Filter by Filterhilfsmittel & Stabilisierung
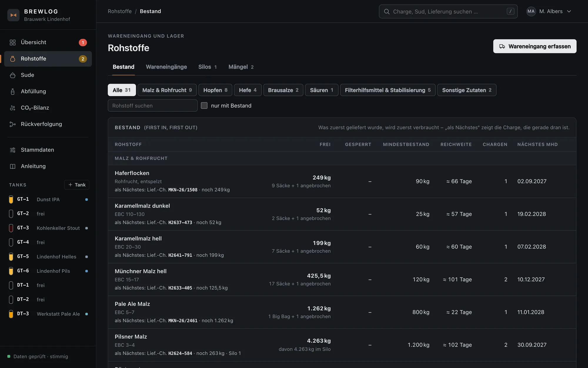The image size is (588, 368). pos(388,90)
